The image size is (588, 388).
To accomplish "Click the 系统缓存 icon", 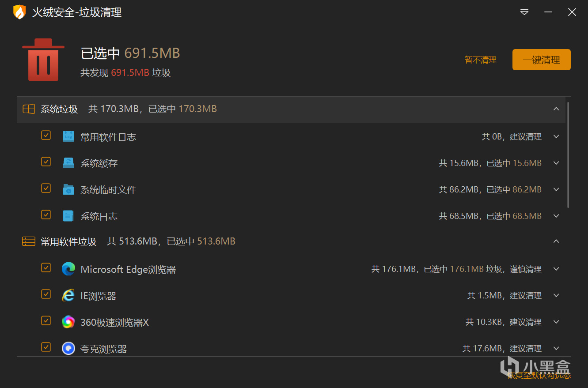I will [x=68, y=163].
